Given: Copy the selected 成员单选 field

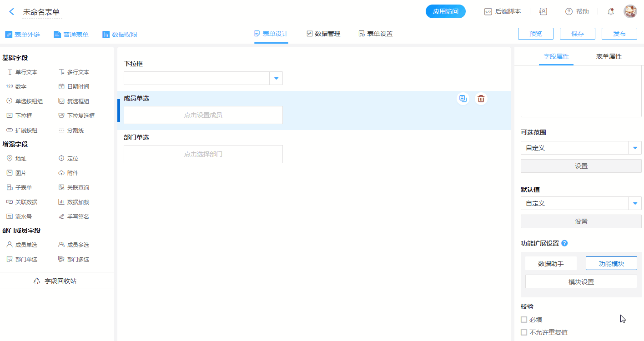Looking at the screenshot, I should pyautogui.click(x=463, y=99).
